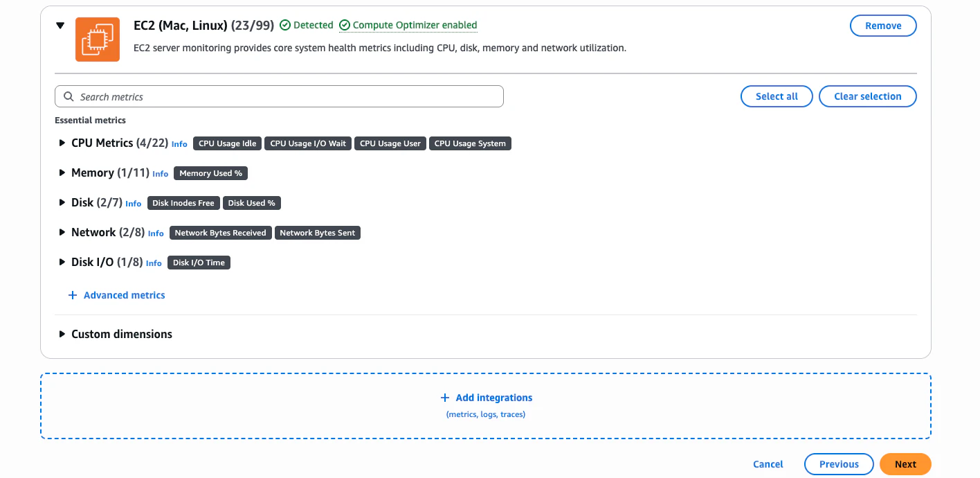Click the plus icon beside Add integrations
Screen dimensions: 980x478
[445, 398]
